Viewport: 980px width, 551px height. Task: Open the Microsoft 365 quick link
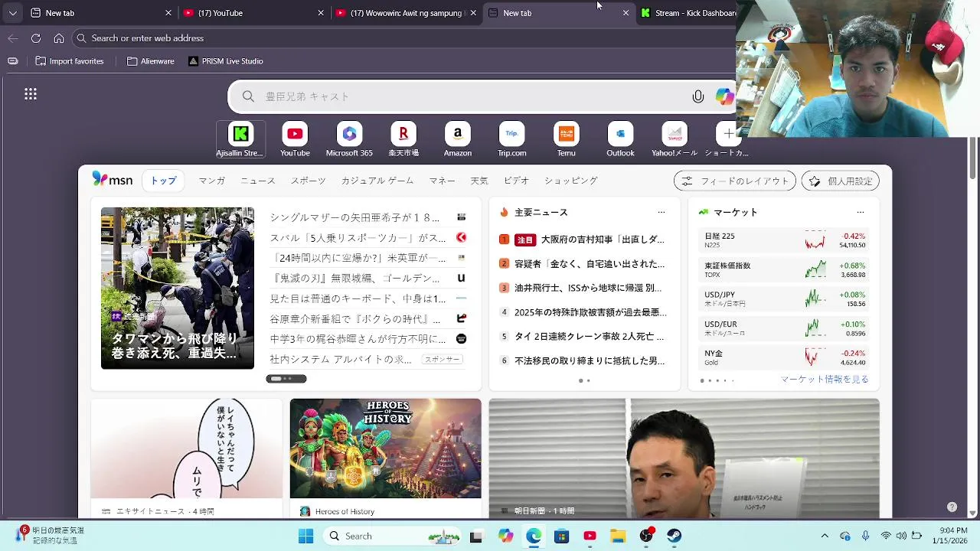click(349, 139)
